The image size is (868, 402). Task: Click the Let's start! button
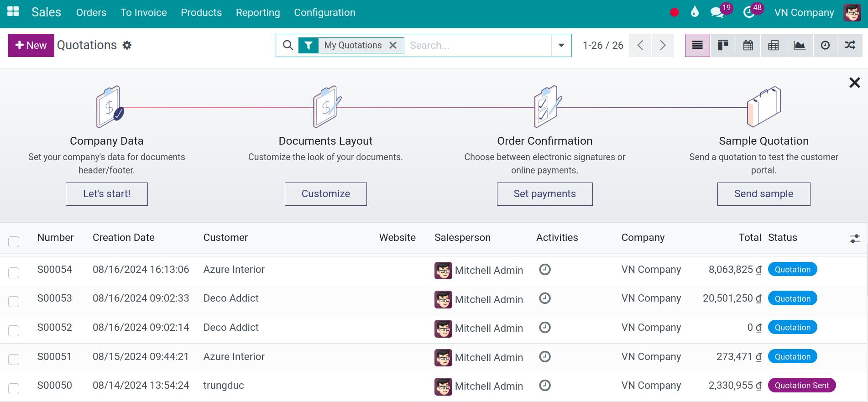pyautogui.click(x=107, y=194)
